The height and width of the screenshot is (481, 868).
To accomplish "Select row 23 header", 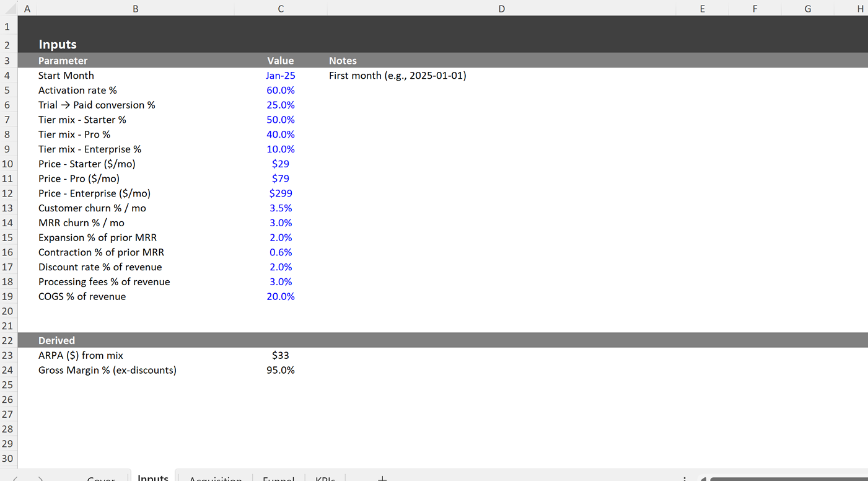I will (x=8, y=355).
